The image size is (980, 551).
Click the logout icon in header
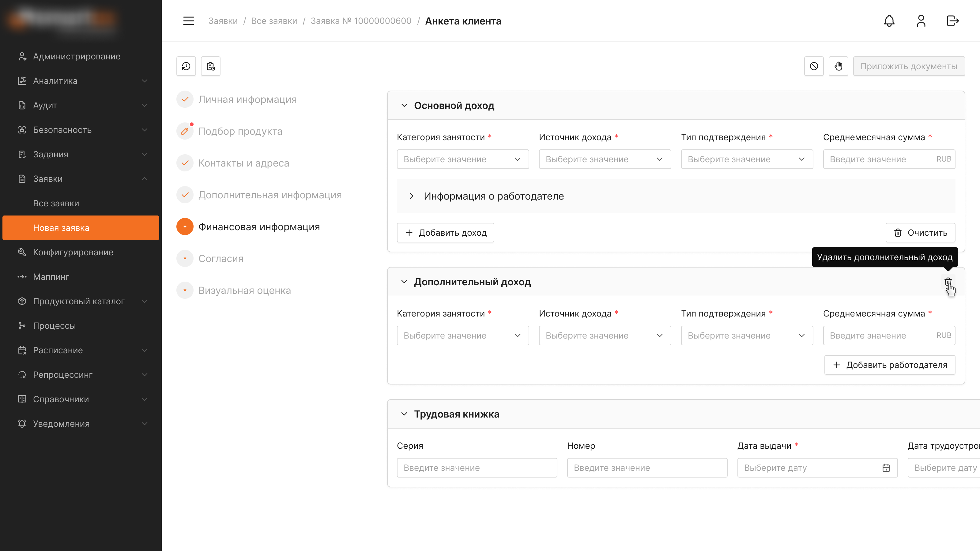(953, 21)
